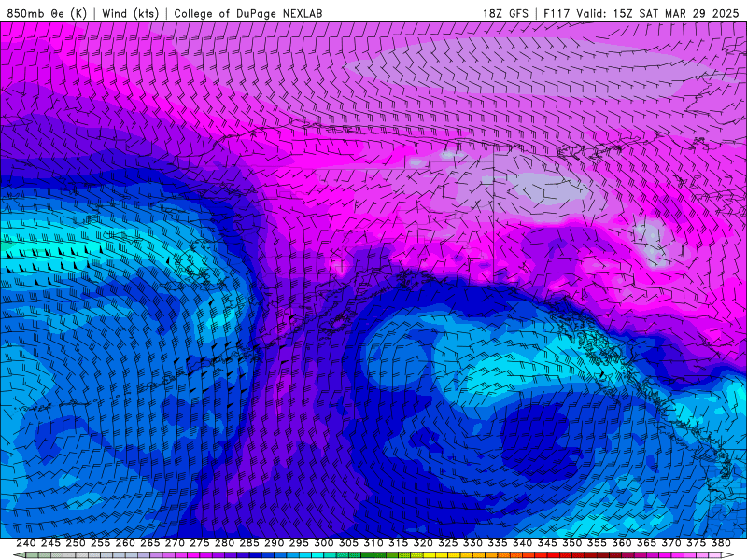Select the 315 value on the legend scale
Viewport: 747px width, 560px height.
(x=399, y=543)
